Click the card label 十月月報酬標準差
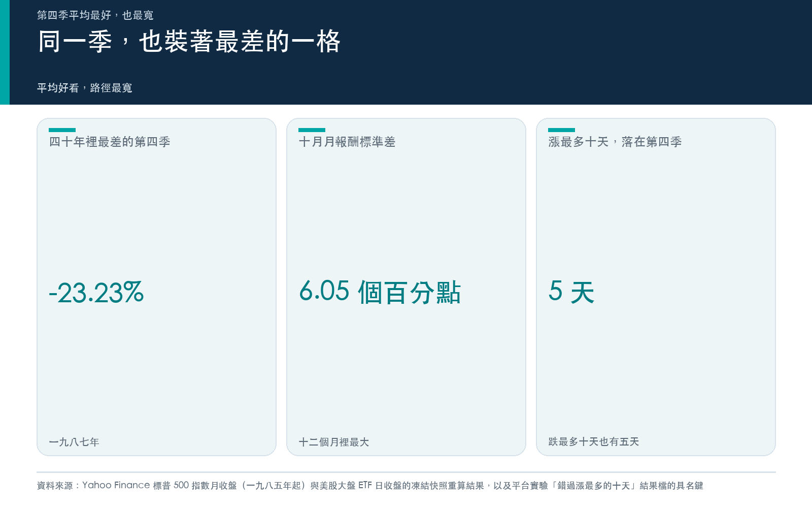This screenshot has height=508, width=812. click(x=347, y=142)
